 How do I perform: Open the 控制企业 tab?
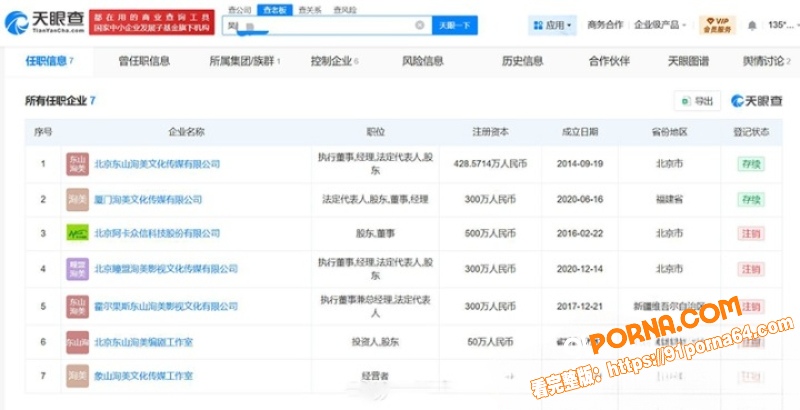(335, 61)
